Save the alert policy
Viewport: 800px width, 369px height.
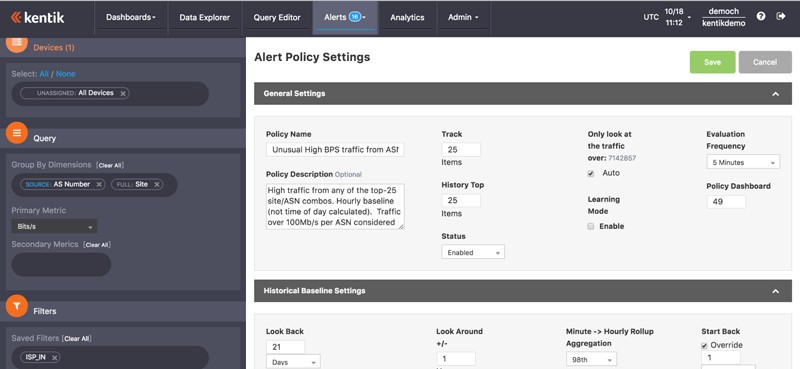coord(712,62)
